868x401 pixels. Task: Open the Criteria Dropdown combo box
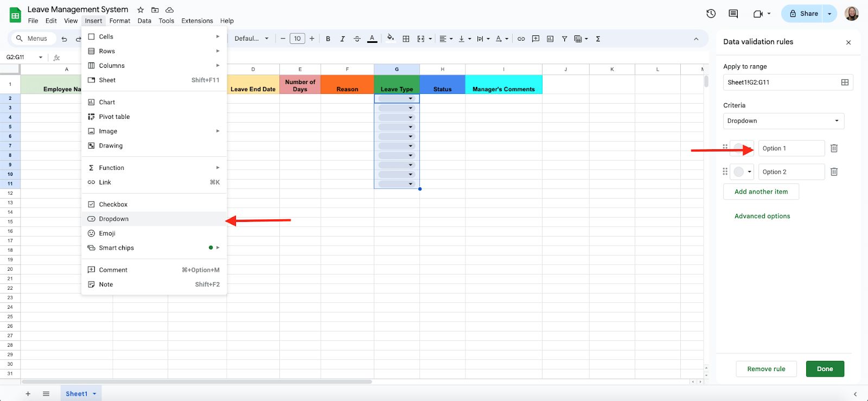click(x=783, y=120)
